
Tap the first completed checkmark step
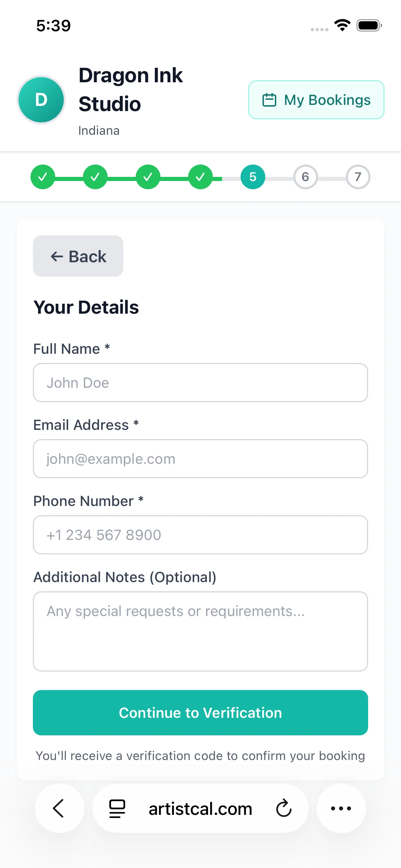pos(42,177)
